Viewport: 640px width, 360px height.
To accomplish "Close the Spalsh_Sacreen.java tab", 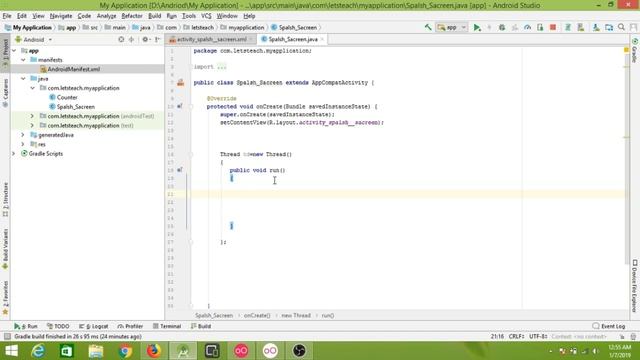I will point(322,39).
